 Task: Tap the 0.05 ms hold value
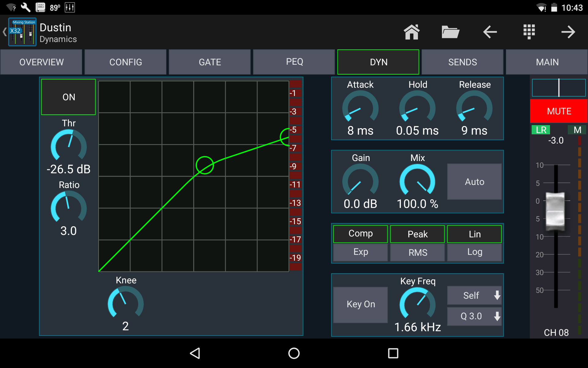coord(417,131)
